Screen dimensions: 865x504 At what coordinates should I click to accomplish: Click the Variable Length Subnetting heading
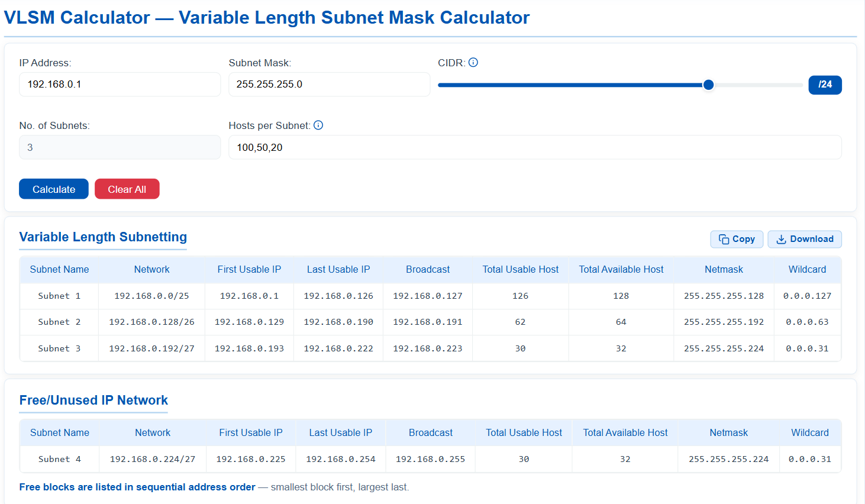(x=103, y=237)
